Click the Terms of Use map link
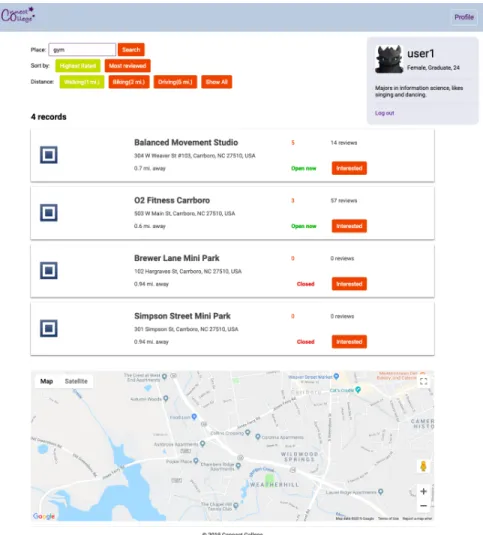Viewport: 483px width, 535px height. point(388,518)
